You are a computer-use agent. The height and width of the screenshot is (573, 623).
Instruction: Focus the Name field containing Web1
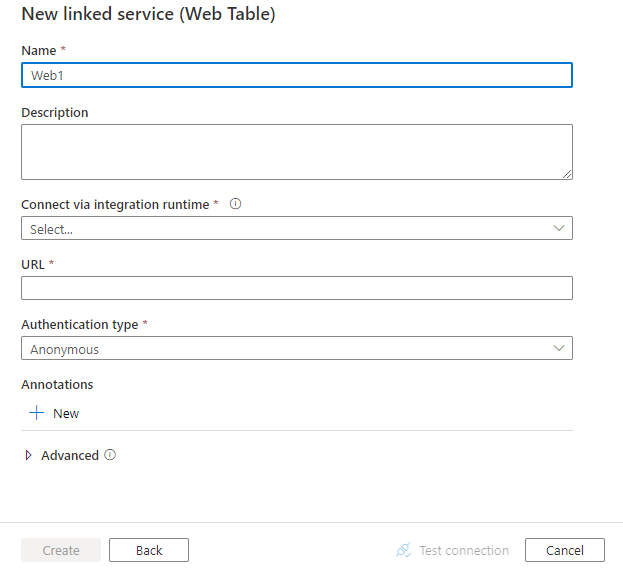point(296,75)
